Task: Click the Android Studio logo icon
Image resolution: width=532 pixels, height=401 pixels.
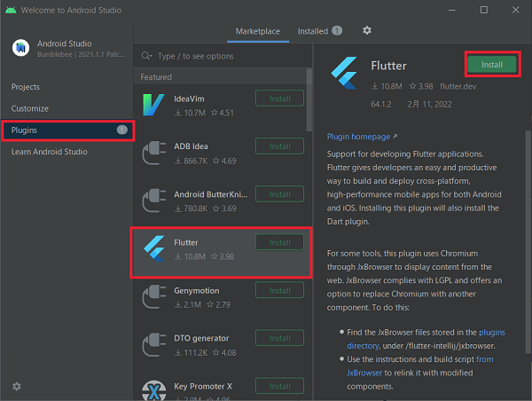Action: coord(20,48)
